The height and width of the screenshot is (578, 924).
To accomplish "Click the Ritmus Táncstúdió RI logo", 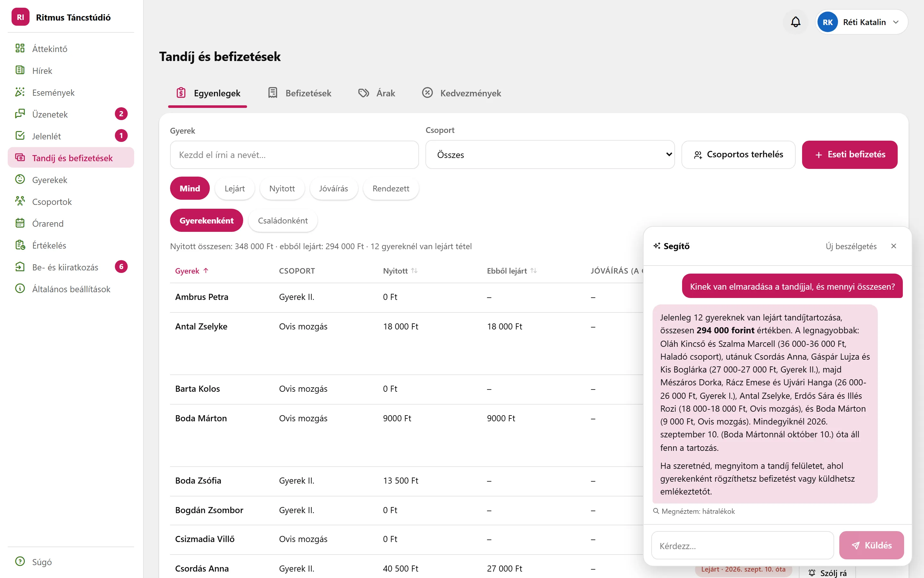I will (x=20, y=17).
